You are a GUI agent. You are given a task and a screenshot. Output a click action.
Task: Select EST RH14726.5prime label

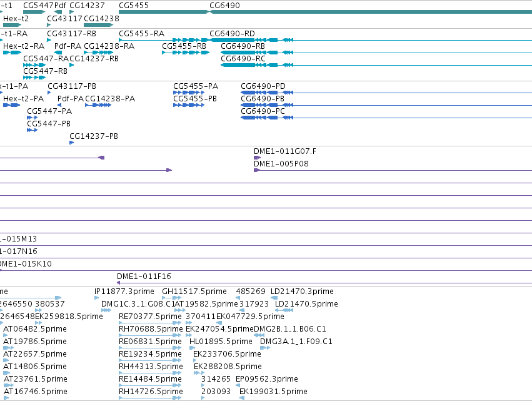point(151,392)
